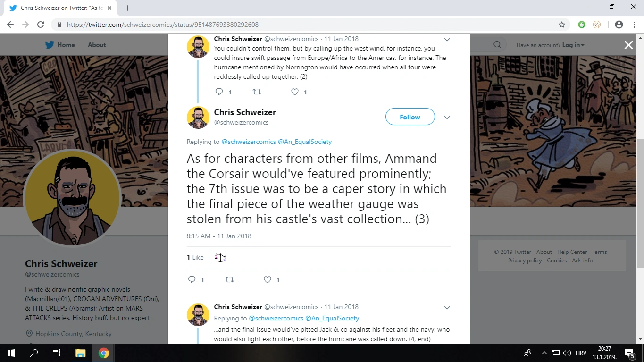This screenshot has height=362, width=644.
Task: Bookmark this page with the star icon
Action: (561, 25)
